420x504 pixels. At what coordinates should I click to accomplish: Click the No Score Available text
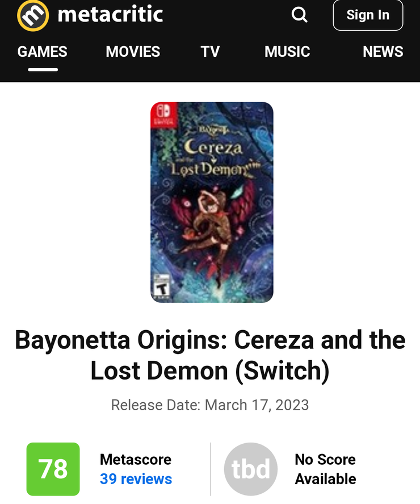click(x=325, y=469)
